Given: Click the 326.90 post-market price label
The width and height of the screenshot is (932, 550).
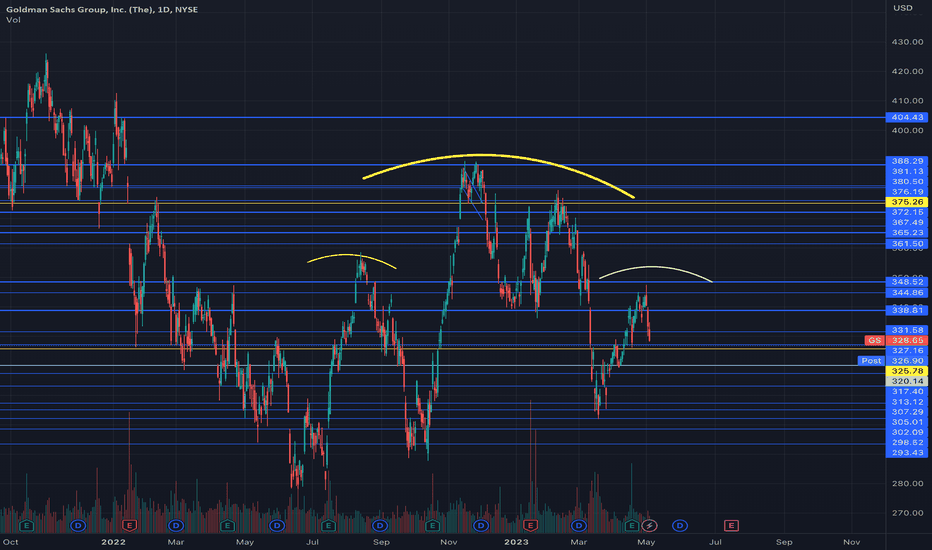Looking at the screenshot, I should [x=907, y=361].
